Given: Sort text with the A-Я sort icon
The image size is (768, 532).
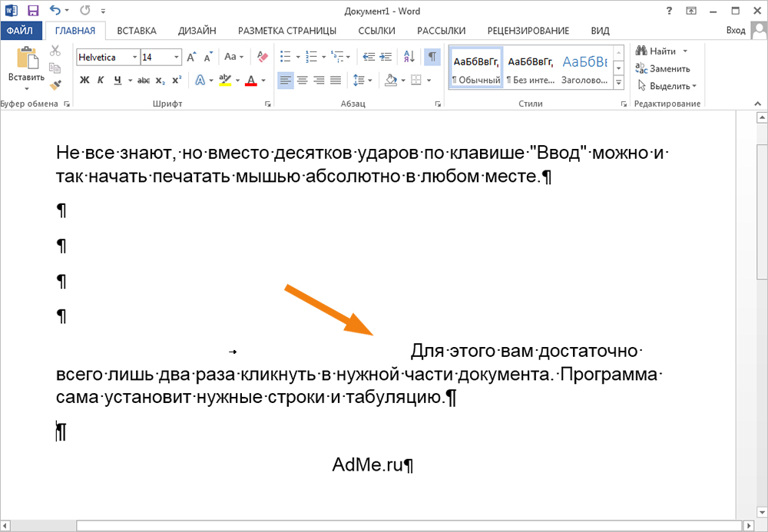Looking at the screenshot, I should point(409,57).
